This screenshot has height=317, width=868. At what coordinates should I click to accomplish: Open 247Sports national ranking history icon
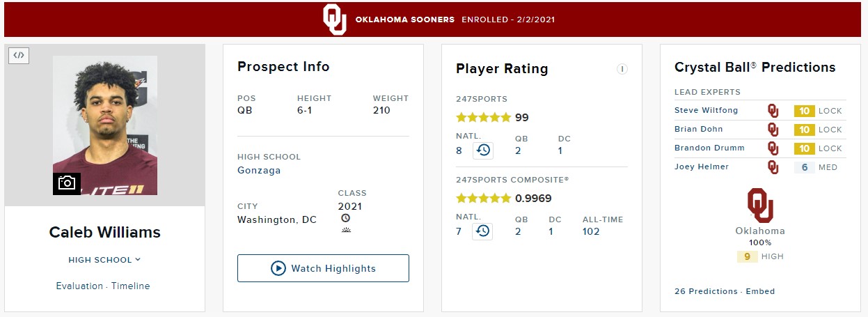point(483,150)
